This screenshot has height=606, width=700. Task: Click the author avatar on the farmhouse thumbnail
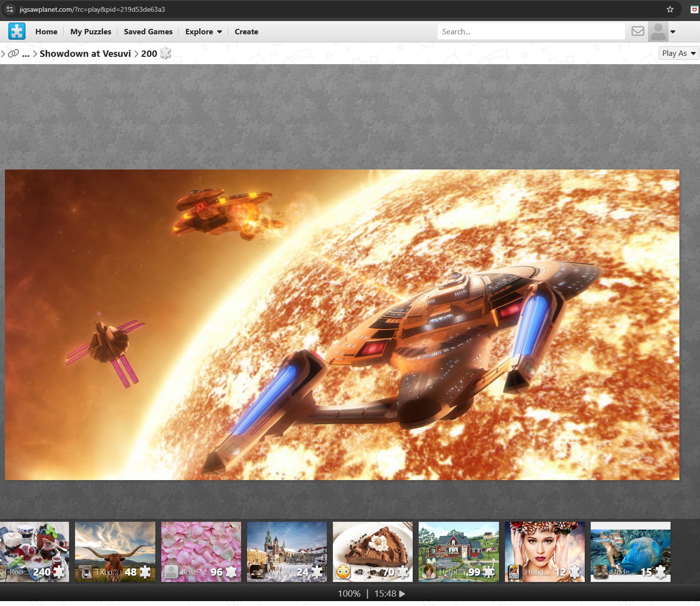tap(429, 572)
